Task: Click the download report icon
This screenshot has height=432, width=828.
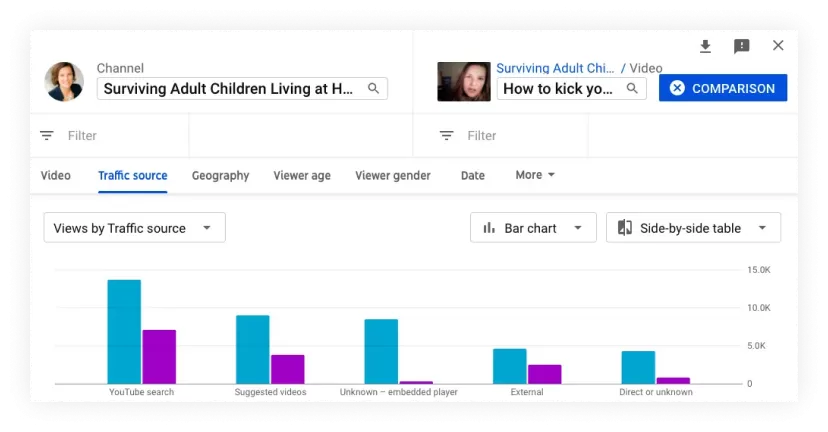Action: point(705,46)
